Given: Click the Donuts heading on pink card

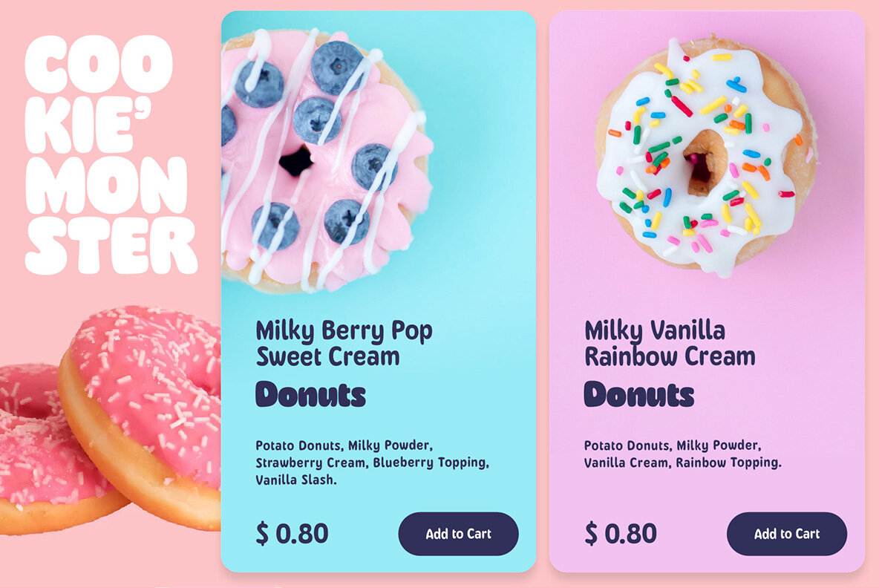Looking at the screenshot, I should (639, 394).
